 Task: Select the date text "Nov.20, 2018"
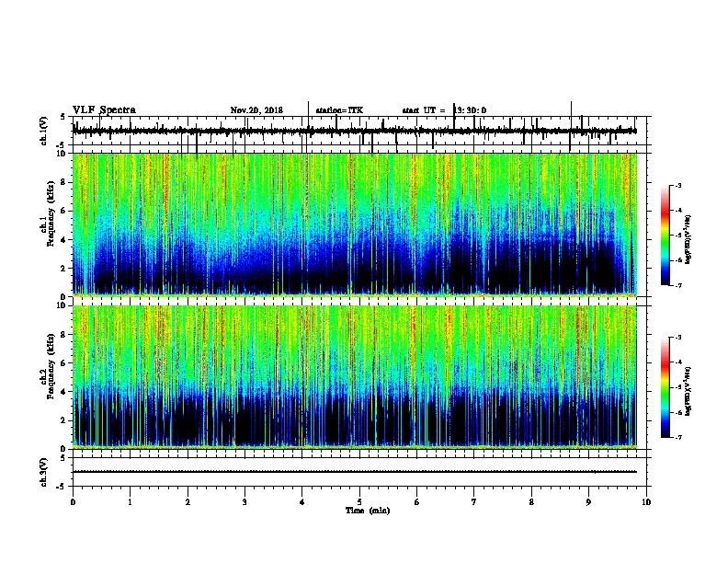[x=256, y=110]
